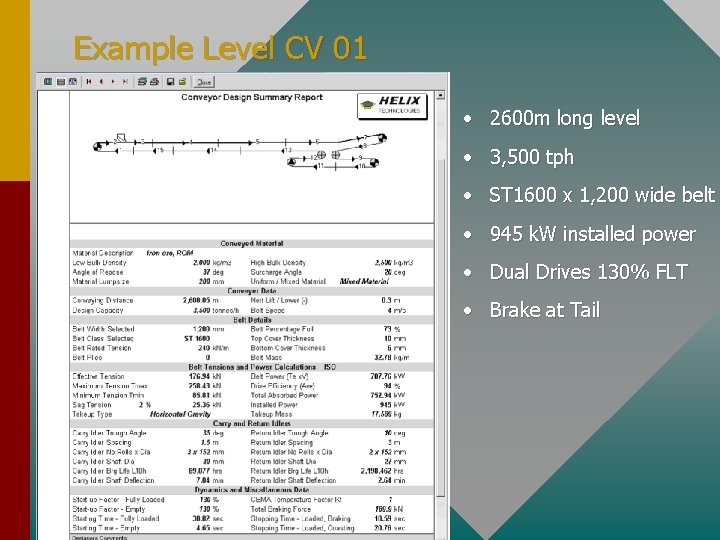720x540 pixels.
Task: Save the report with disk icon
Action: pyautogui.click(x=170, y=82)
